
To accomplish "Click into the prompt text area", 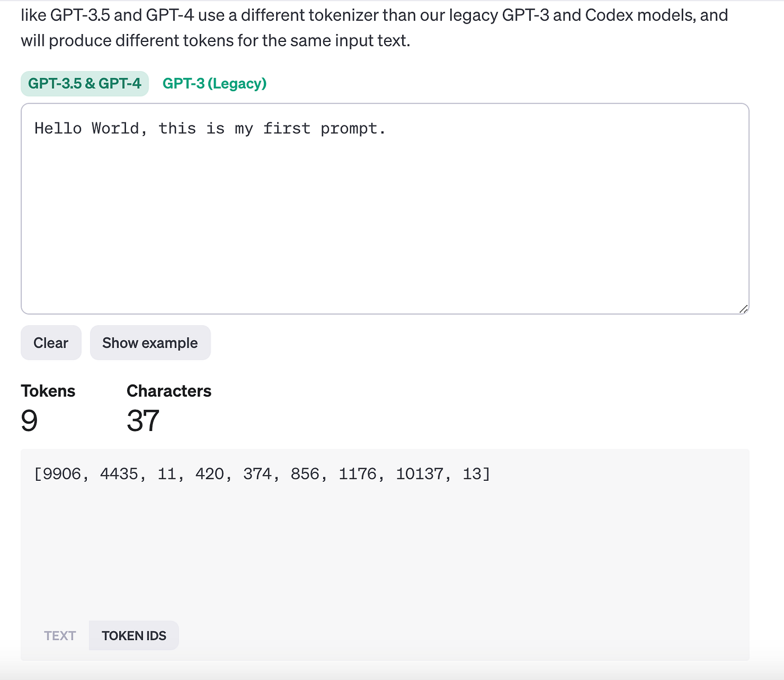I will pos(385,209).
